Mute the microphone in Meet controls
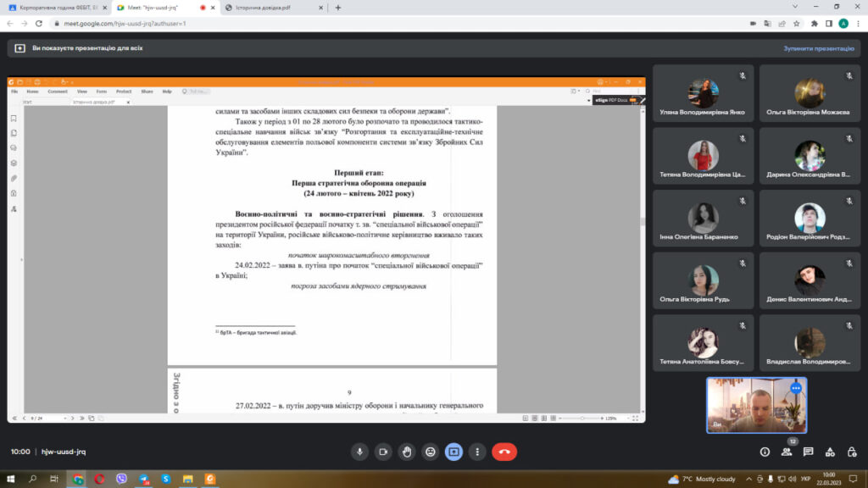The height and width of the screenshot is (488, 868). pos(360,452)
